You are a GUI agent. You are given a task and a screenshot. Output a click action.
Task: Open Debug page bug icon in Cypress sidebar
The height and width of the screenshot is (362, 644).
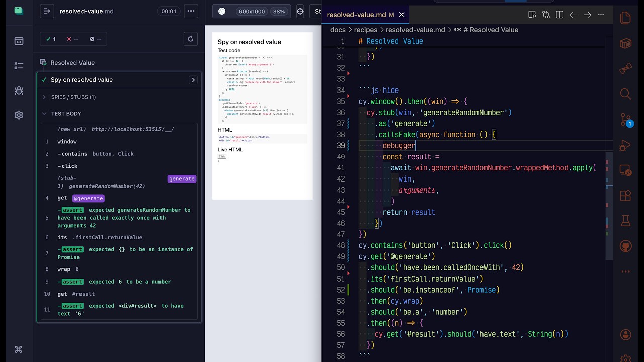pos(19,90)
